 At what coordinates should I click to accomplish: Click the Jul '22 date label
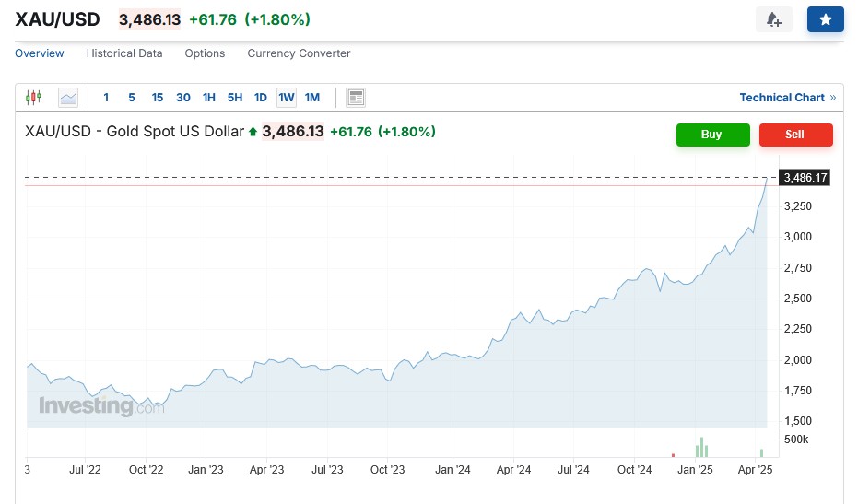click(85, 470)
